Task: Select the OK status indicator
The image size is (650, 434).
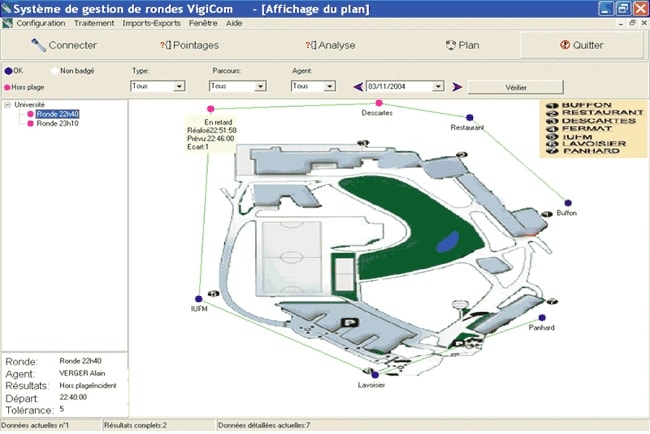Action: tap(10, 71)
